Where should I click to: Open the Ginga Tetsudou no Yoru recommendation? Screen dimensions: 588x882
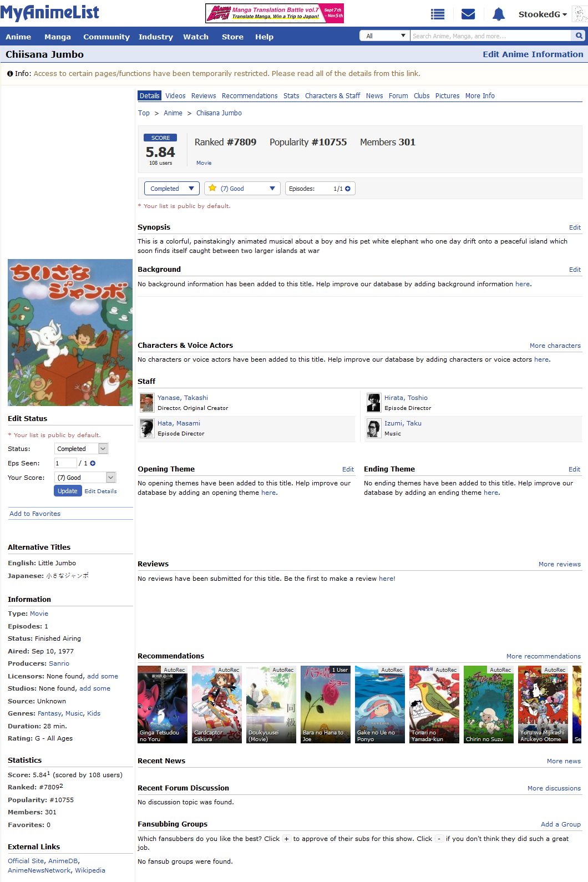pyautogui.click(x=163, y=704)
